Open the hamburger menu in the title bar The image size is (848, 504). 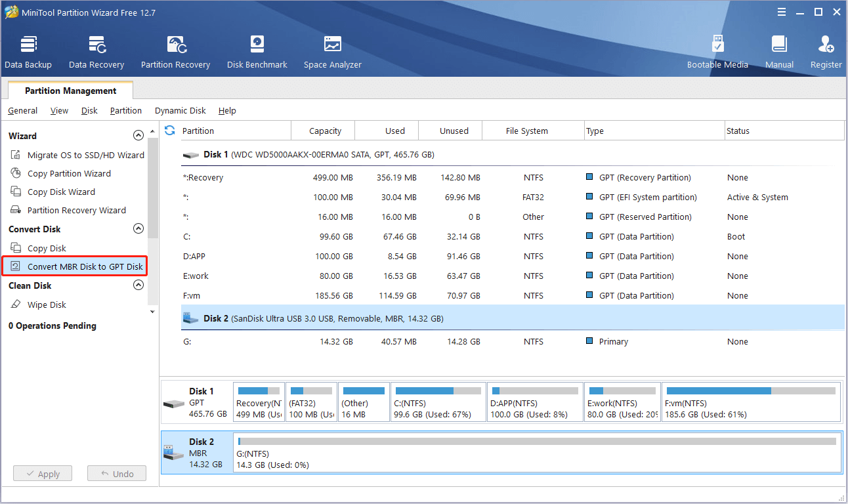(781, 12)
